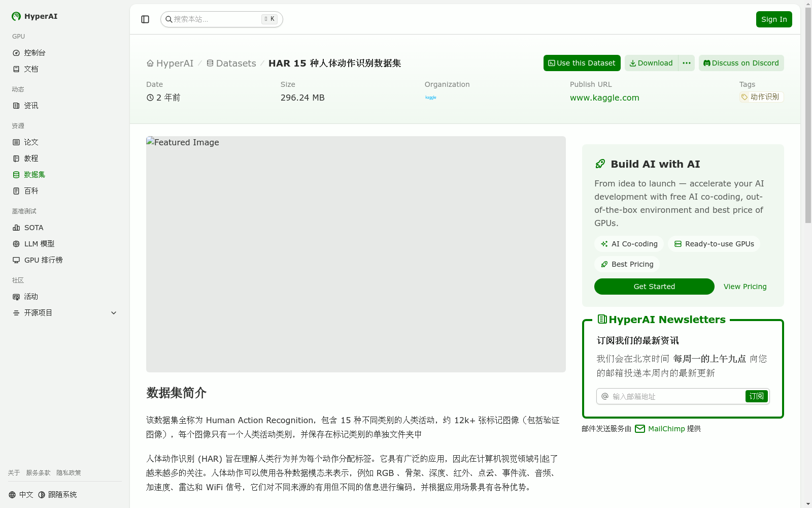Click the HyperAI logo icon in the sidebar
Viewport: 812px width, 508px height.
click(16, 16)
